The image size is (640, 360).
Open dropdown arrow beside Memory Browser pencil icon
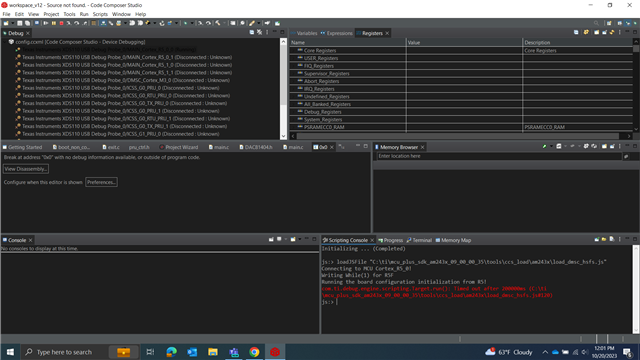(551, 146)
